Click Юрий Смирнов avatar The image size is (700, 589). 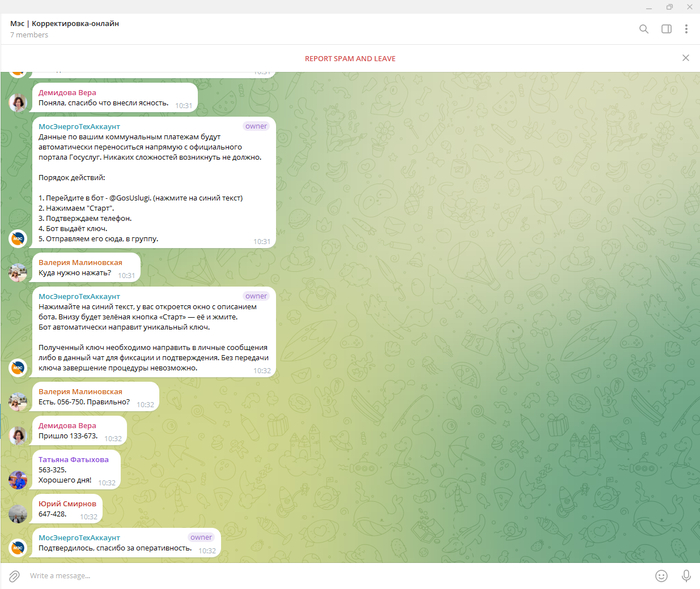(x=18, y=514)
